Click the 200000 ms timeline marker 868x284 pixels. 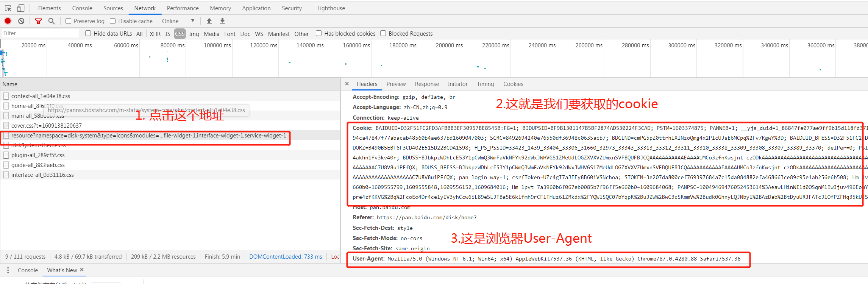coord(449,45)
